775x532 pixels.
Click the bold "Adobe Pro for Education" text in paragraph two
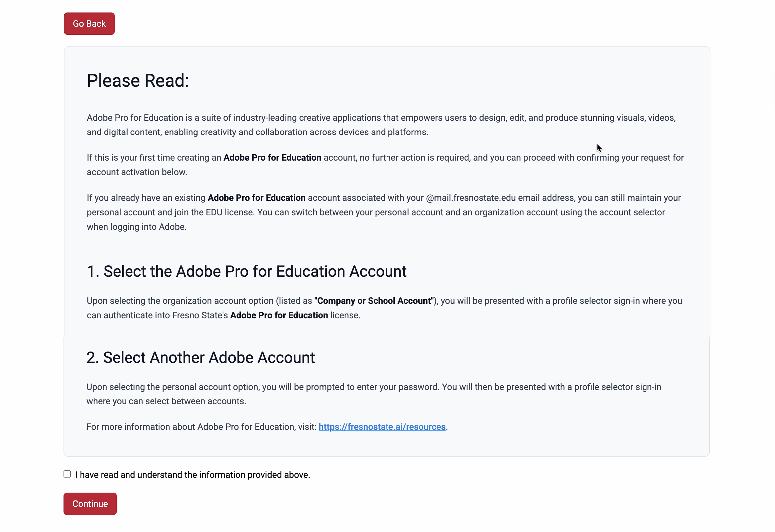pos(272,157)
